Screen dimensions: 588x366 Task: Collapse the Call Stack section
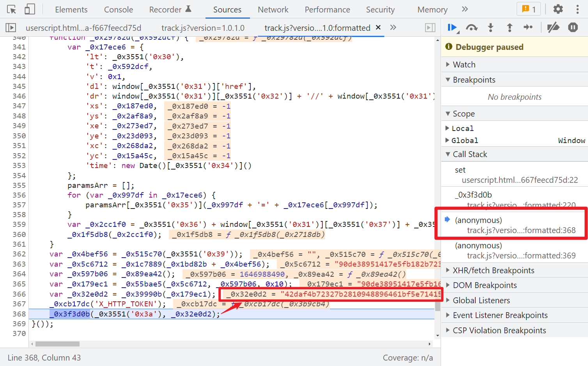tap(514, 154)
